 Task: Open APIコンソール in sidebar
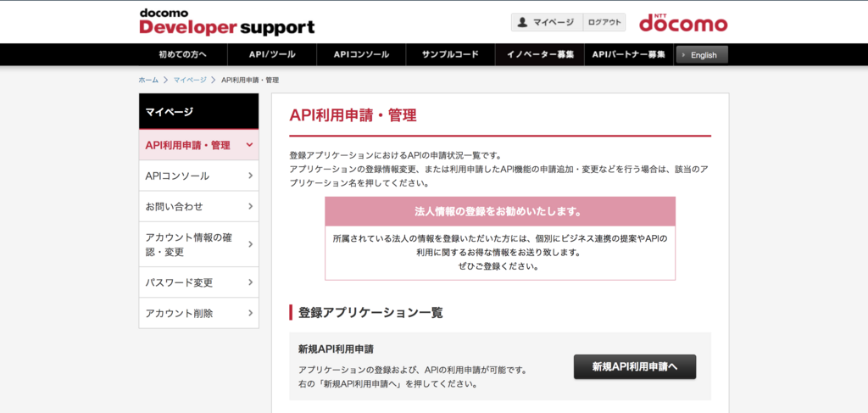198,176
